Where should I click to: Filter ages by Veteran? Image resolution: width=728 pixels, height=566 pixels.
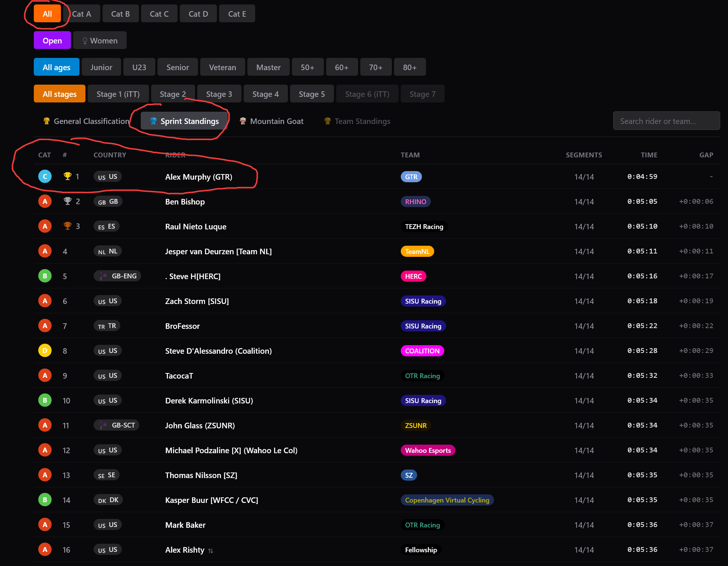(222, 67)
